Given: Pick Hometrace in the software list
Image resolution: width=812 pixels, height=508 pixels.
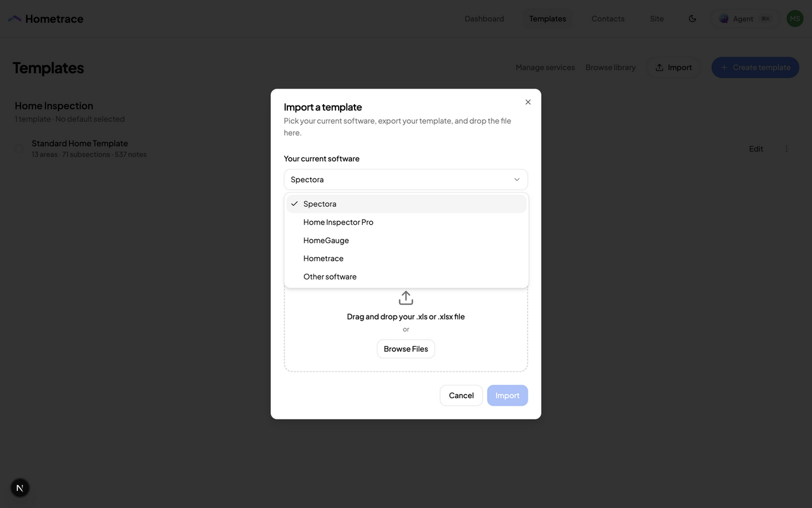Looking at the screenshot, I should (x=406, y=258).
